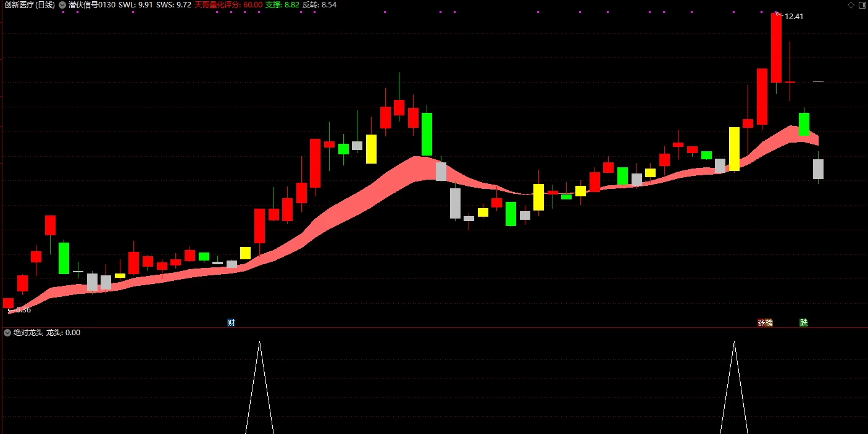The height and width of the screenshot is (434, 868).
Task: Click the last gray candlestick on right
Action: click(x=818, y=169)
